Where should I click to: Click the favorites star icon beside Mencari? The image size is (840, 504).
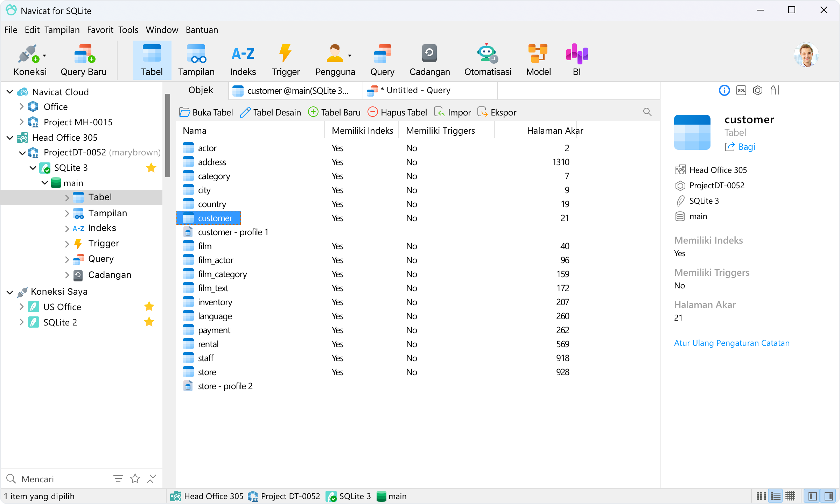pyautogui.click(x=135, y=478)
